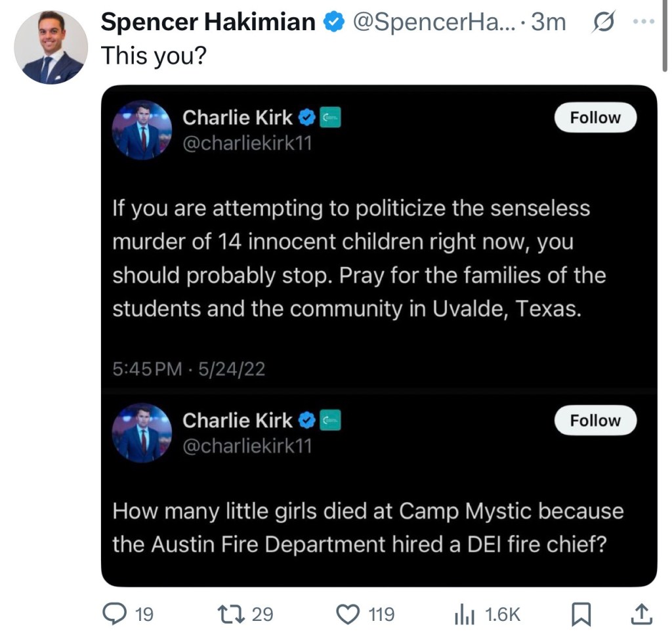Screen dimensions: 672x636
Task: Open Spencer Hakimian's profile picture
Action: [x=51, y=47]
